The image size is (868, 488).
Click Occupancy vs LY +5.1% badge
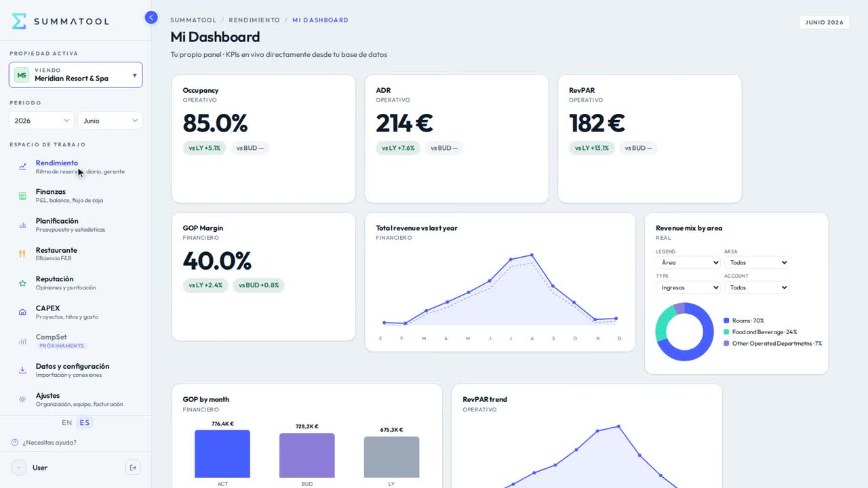(205, 148)
